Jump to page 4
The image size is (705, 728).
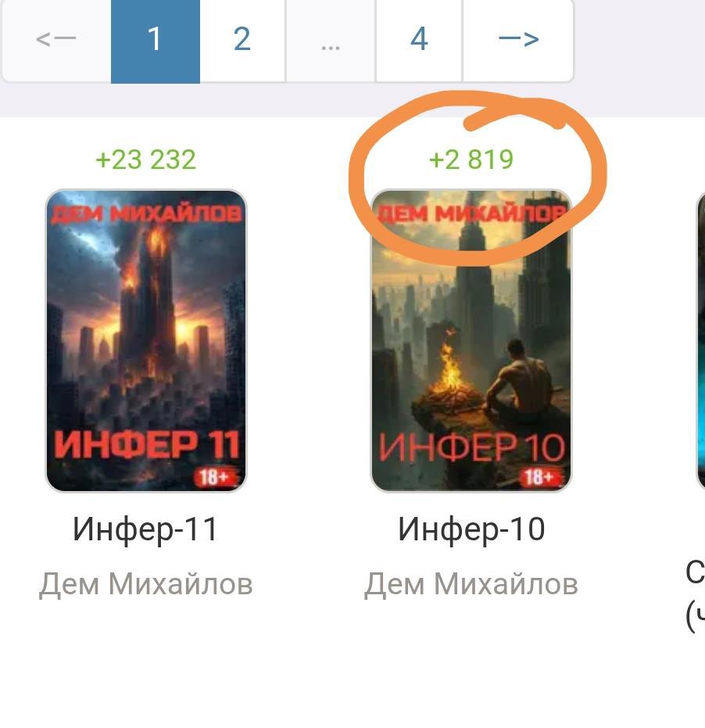click(419, 39)
